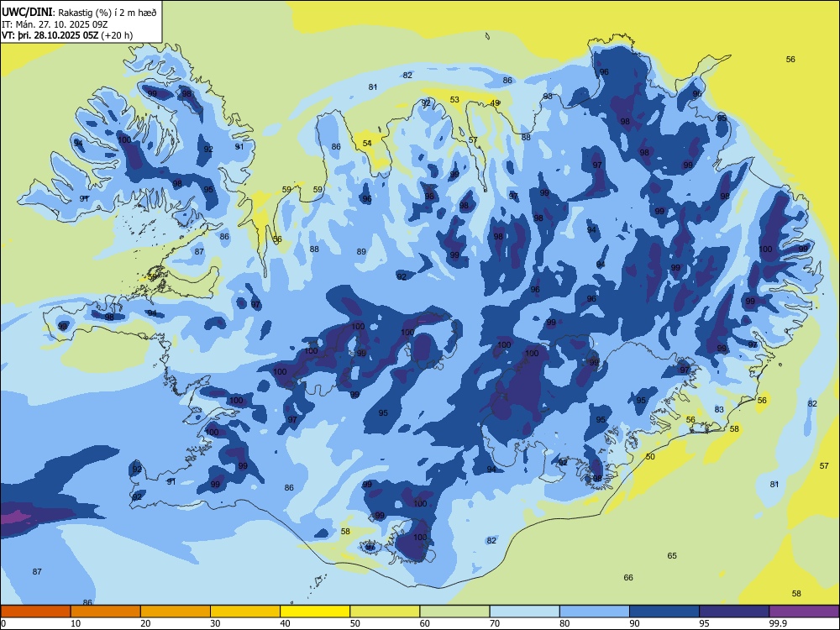Click the 20–30 light orange legend swatch
The image size is (840, 630).
176,612
